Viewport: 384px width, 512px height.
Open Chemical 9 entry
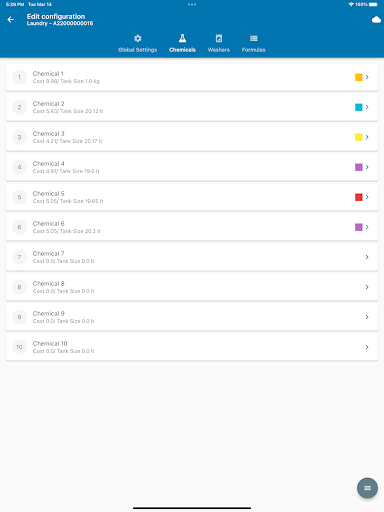click(x=192, y=317)
